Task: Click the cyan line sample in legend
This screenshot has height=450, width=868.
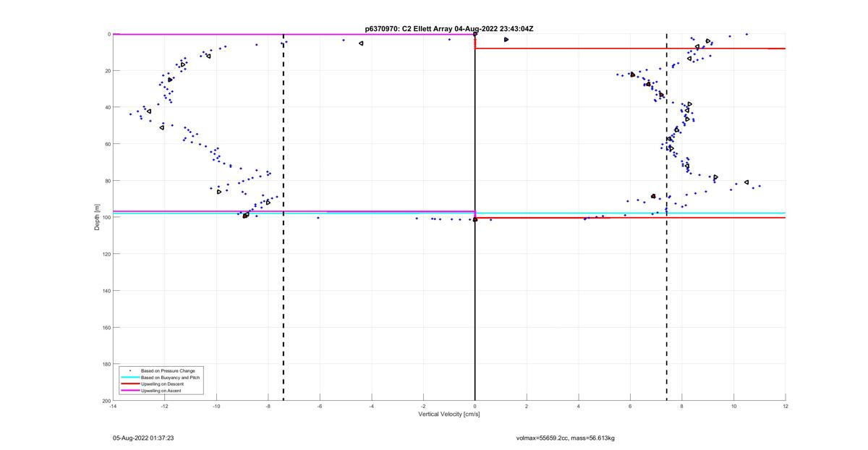Action: pos(130,377)
